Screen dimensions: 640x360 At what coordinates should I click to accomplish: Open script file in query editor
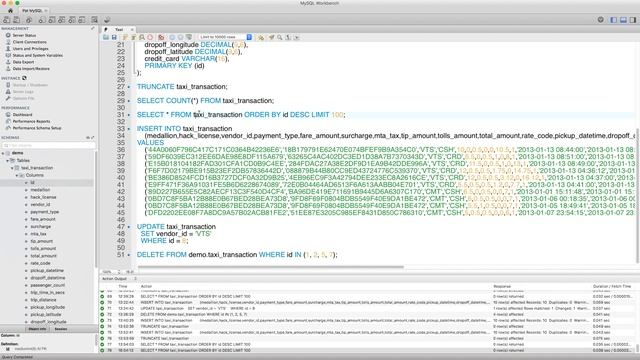point(106,37)
